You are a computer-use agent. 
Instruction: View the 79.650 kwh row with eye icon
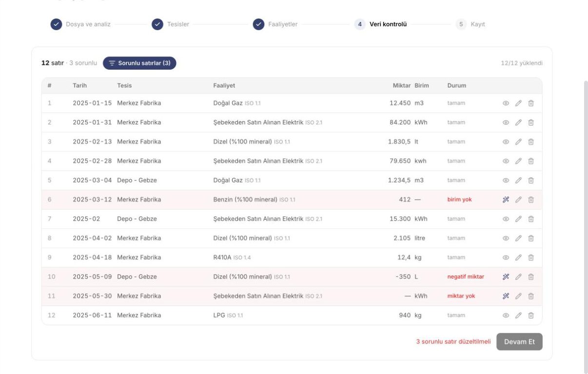tap(506, 161)
